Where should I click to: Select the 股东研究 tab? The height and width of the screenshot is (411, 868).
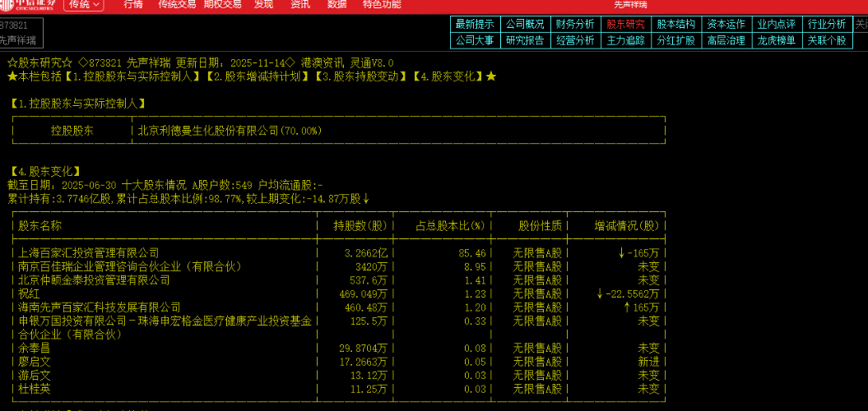(626, 25)
